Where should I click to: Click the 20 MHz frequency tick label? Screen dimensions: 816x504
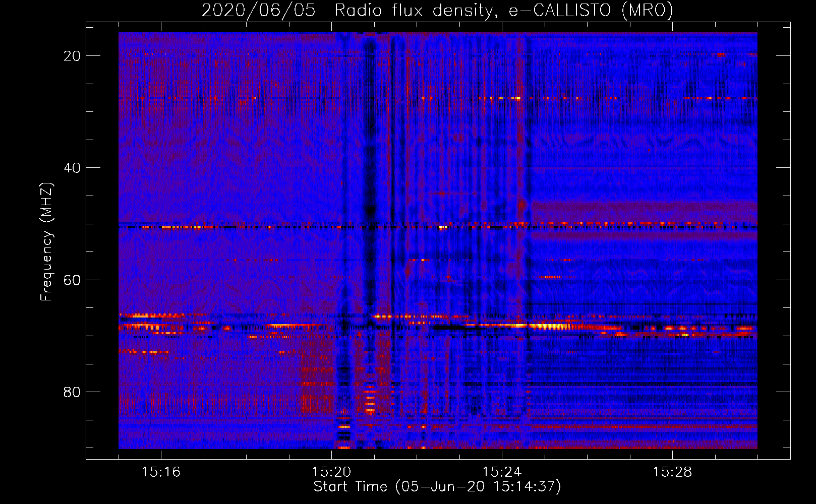(x=72, y=56)
